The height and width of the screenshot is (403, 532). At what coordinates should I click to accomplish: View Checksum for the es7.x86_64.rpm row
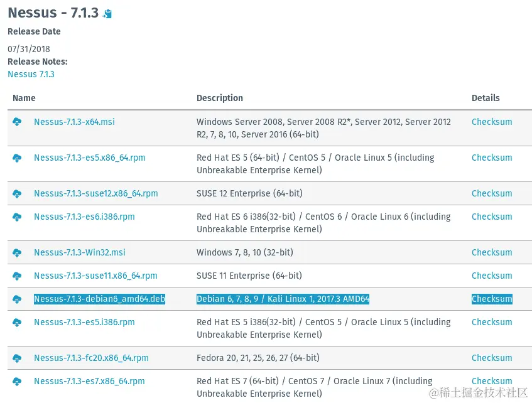coord(492,381)
